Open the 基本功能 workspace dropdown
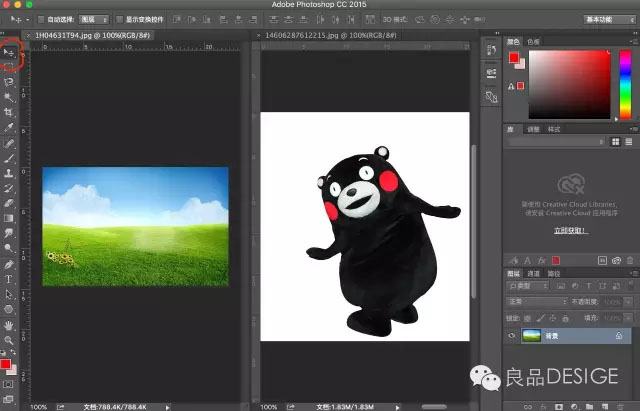The height and width of the screenshot is (411, 640). pos(608,19)
